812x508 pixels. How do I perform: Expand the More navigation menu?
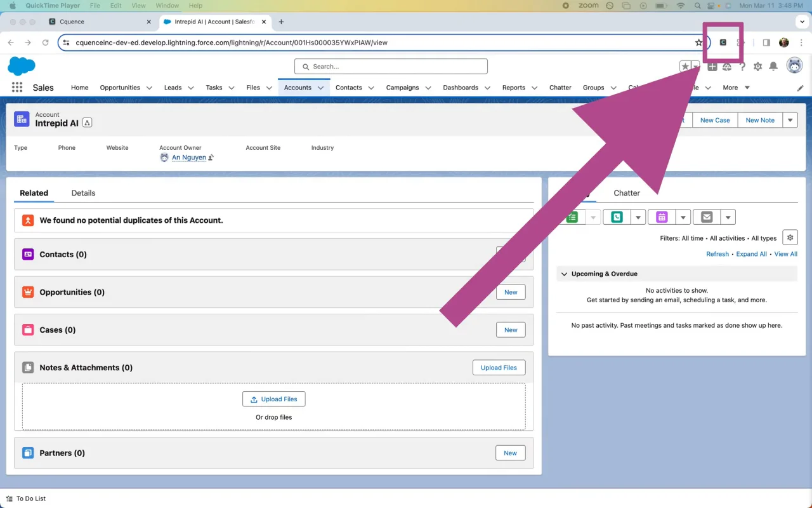(x=736, y=88)
